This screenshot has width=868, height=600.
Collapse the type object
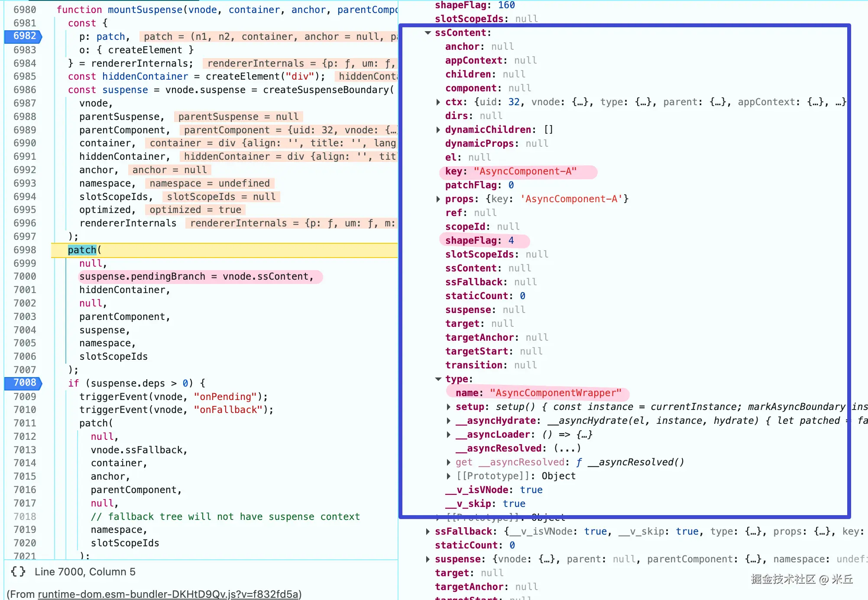(438, 379)
